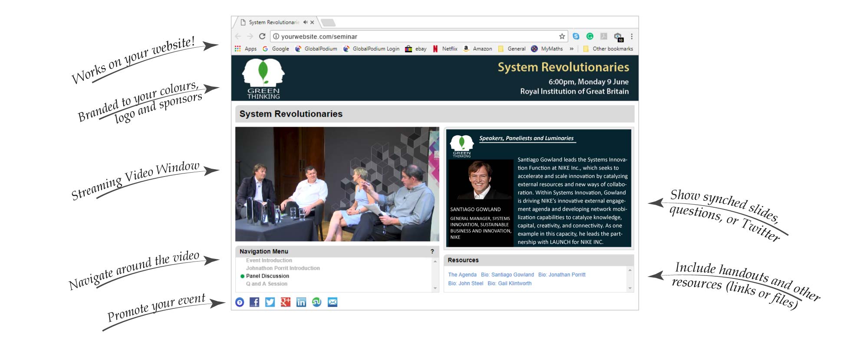
Task: Open the MyMaths bookmark
Action: click(x=547, y=49)
